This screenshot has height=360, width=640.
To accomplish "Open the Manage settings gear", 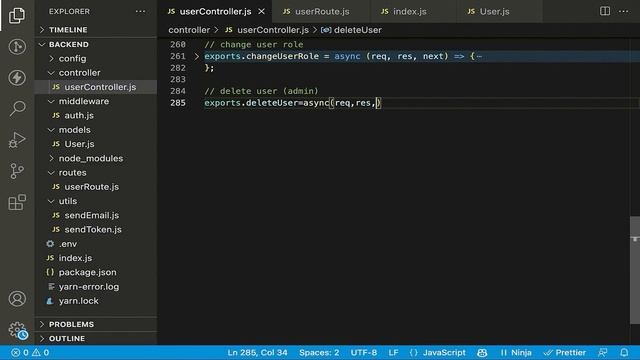I will tap(18, 330).
